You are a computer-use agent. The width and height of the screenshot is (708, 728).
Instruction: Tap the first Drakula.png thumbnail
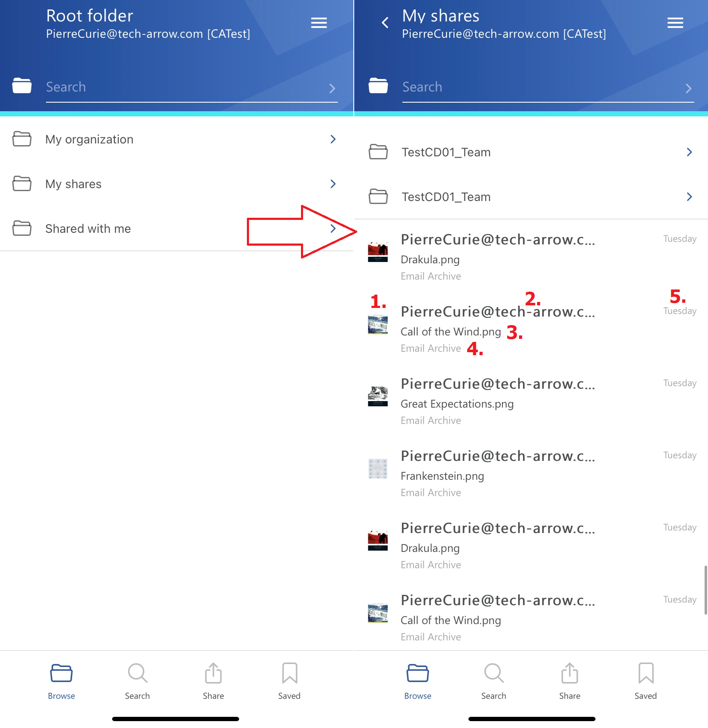pyautogui.click(x=378, y=252)
